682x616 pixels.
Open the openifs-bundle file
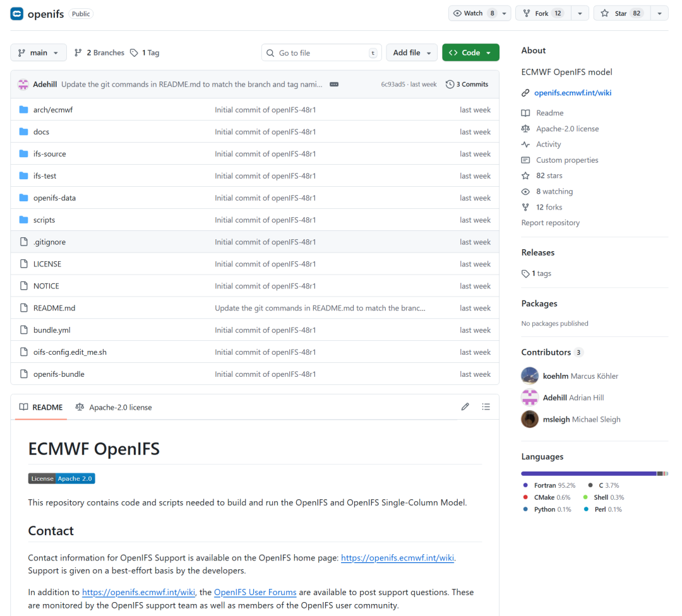[59, 374]
